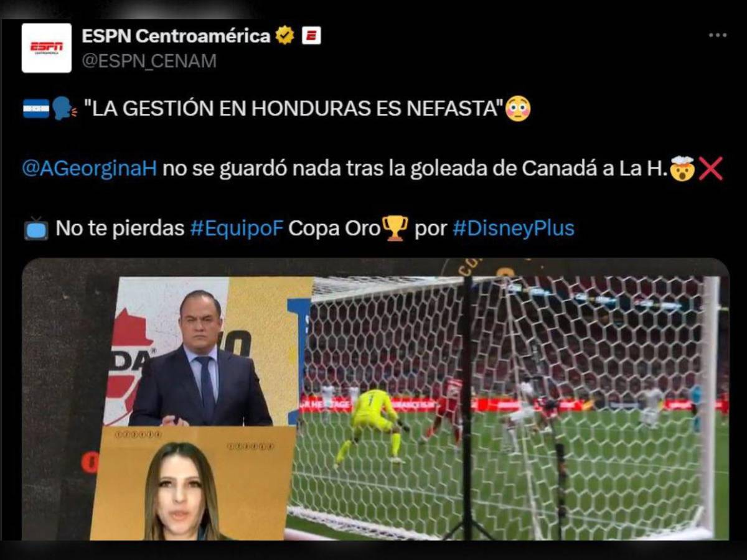
Task: Click the exploding head emoji
Action: (682, 169)
